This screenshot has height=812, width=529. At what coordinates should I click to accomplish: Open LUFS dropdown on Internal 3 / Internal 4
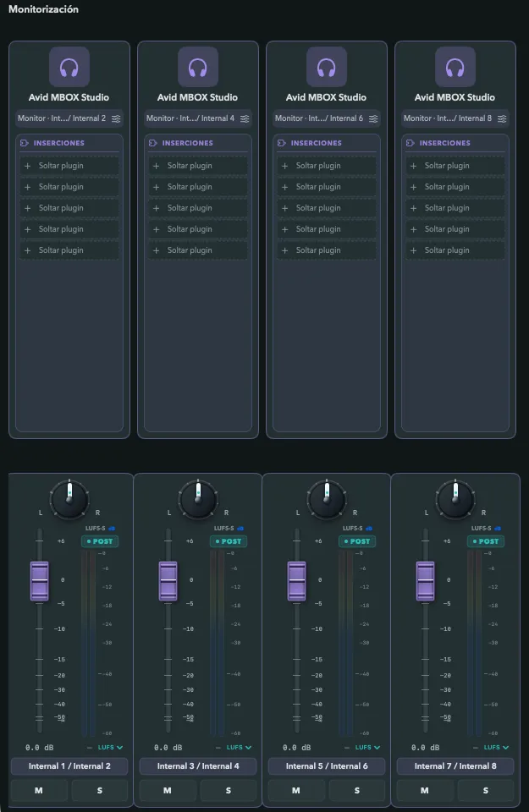click(x=239, y=747)
